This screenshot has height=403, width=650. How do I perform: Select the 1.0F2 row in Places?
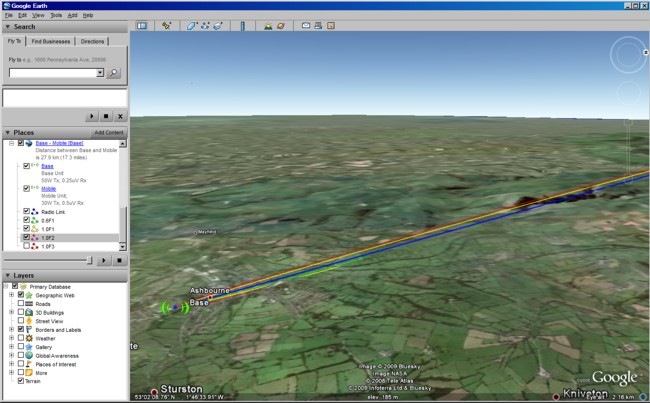(x=69, y=238)
